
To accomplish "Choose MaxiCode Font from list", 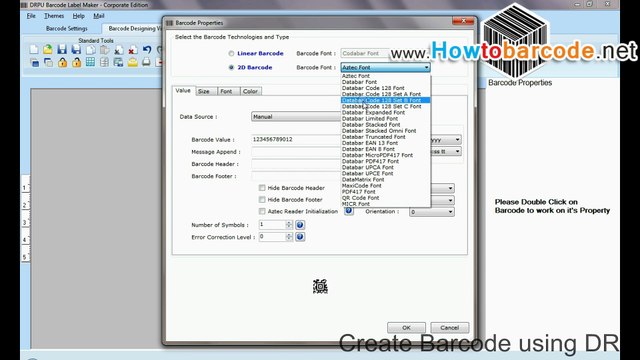I will pyautogui.click(x=386, y=185).
